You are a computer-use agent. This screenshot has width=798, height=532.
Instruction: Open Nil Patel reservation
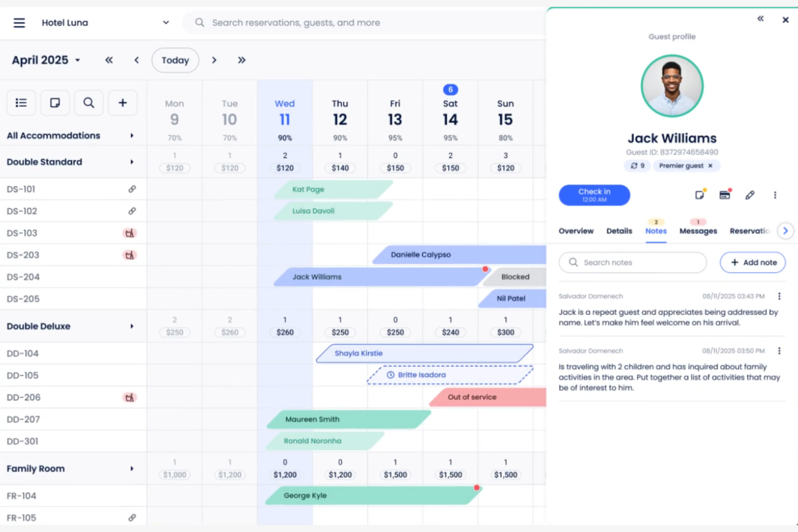(512, 298)
